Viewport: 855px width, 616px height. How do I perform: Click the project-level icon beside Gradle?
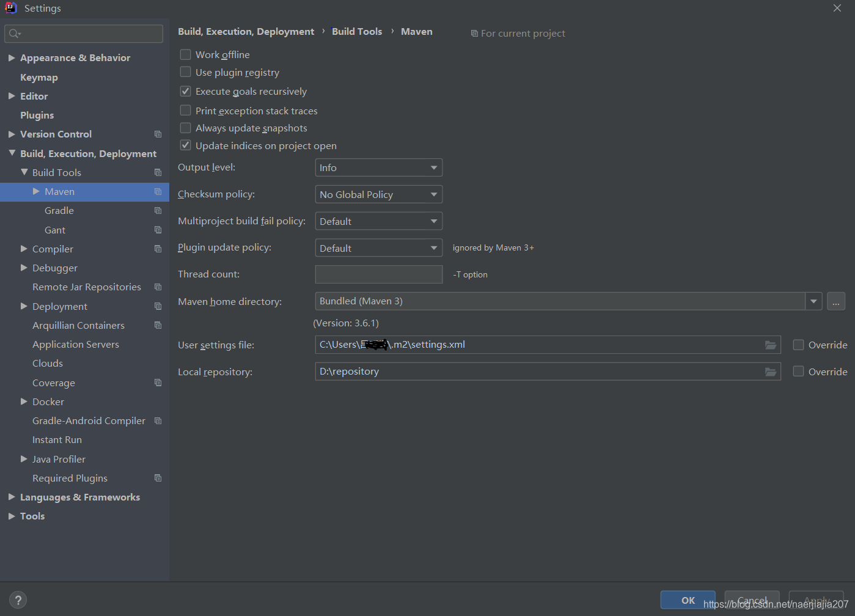[x=158, y=210]
